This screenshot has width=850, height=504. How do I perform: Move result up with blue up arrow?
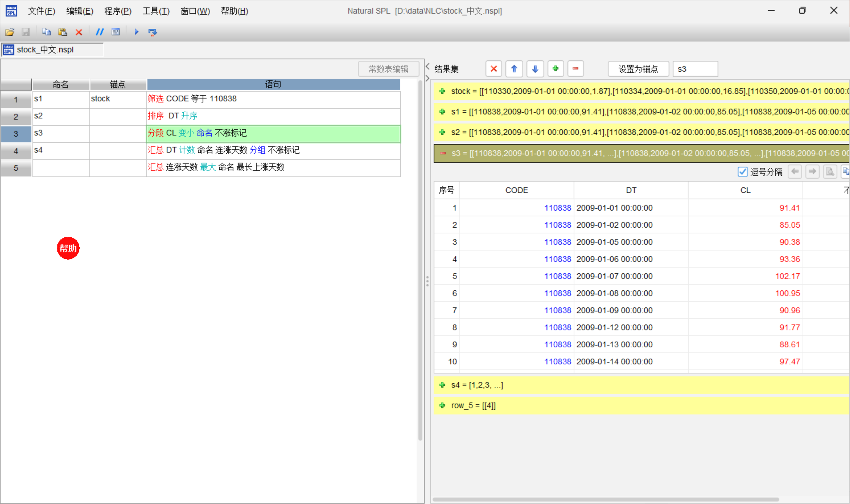coord(514,69)
